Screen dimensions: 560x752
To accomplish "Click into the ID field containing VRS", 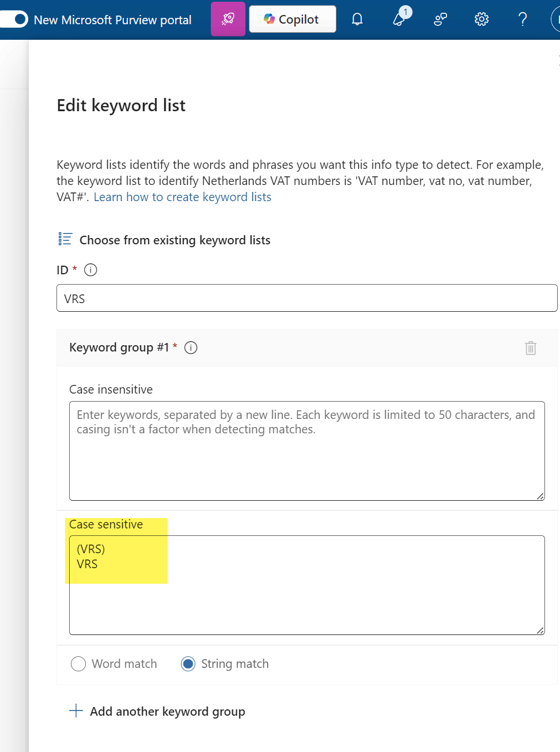I will (x=307, y=298).
